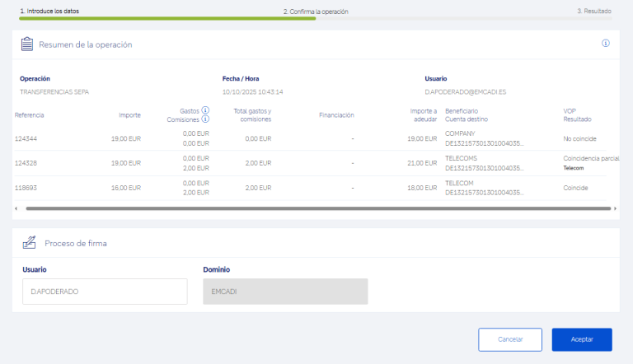Click the Dominio field showing EMCADI
Screen dimensions: 633x364
(285, 292)
